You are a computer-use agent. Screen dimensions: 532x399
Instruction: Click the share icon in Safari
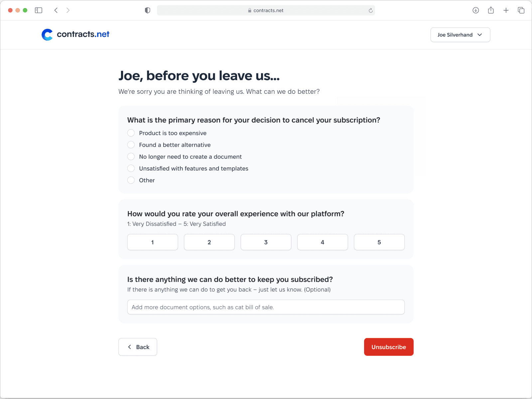coord(491,10)
